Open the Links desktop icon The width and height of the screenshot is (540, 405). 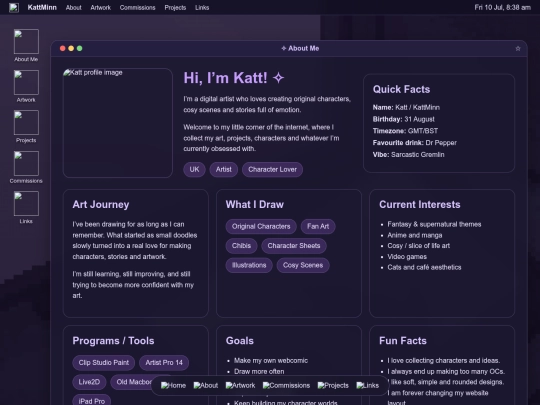click(x=26, y=208)
